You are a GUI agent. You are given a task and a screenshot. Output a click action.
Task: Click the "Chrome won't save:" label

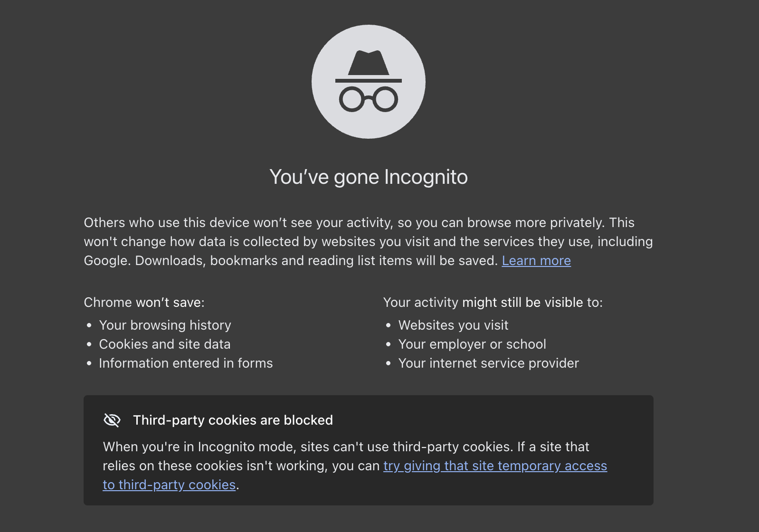pos(144,302)
